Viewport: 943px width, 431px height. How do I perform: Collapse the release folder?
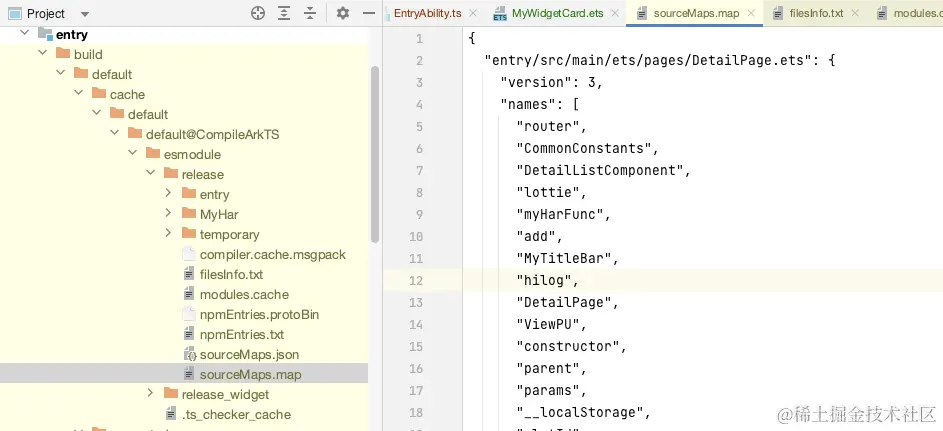pos(150,174)
